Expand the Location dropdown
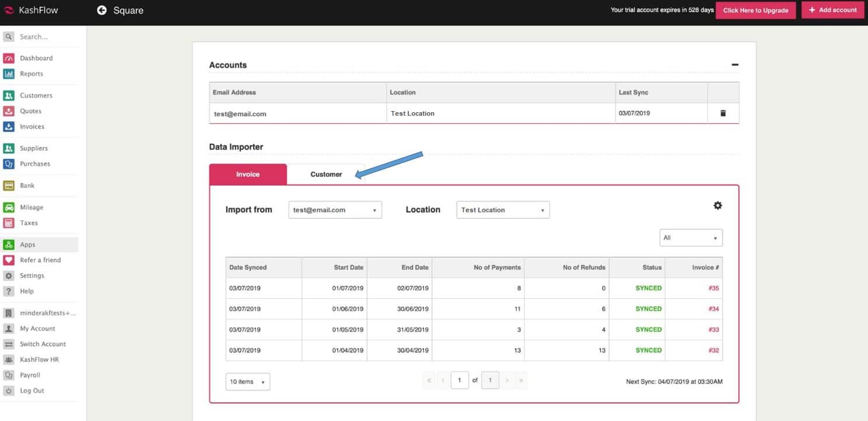 [502, 210]
